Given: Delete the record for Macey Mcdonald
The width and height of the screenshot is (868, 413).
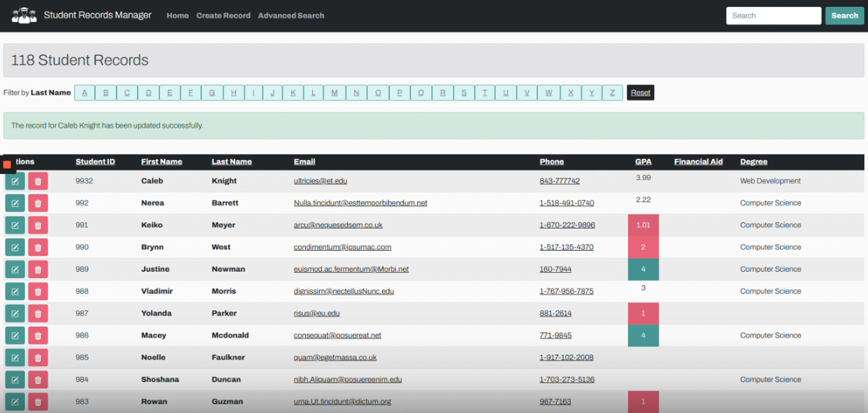Looking at the screenshot, I should [38, 335].
